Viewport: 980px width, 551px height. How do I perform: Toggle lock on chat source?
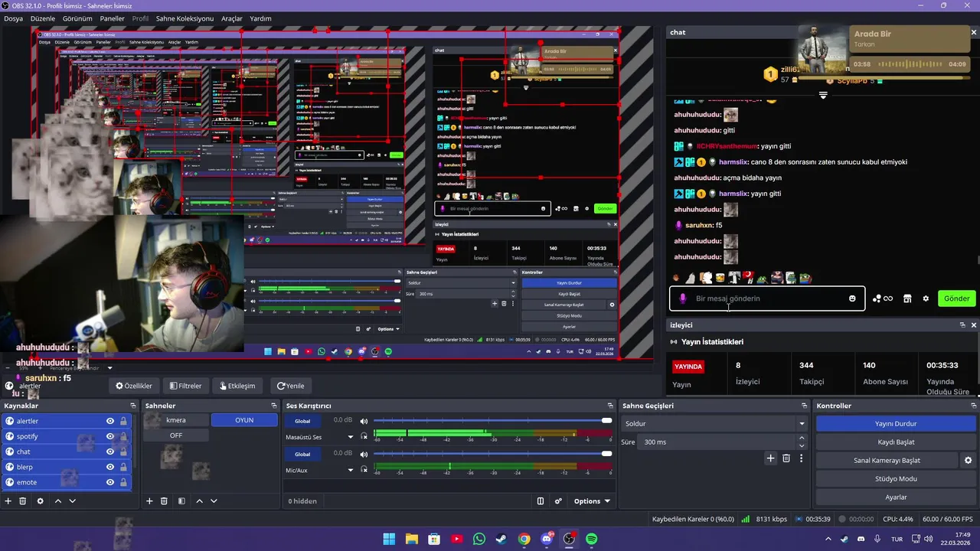(x=123, y=452)
